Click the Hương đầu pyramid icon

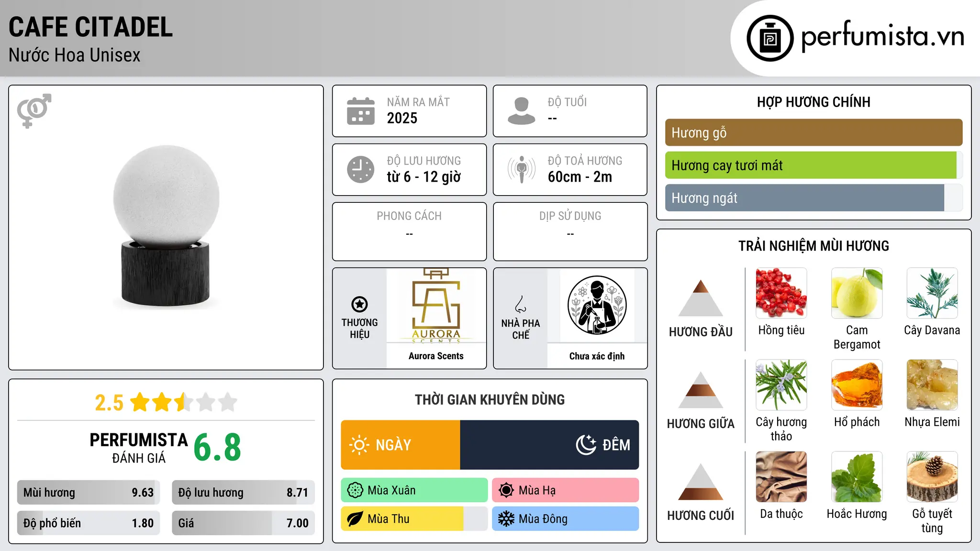point(701,298)
